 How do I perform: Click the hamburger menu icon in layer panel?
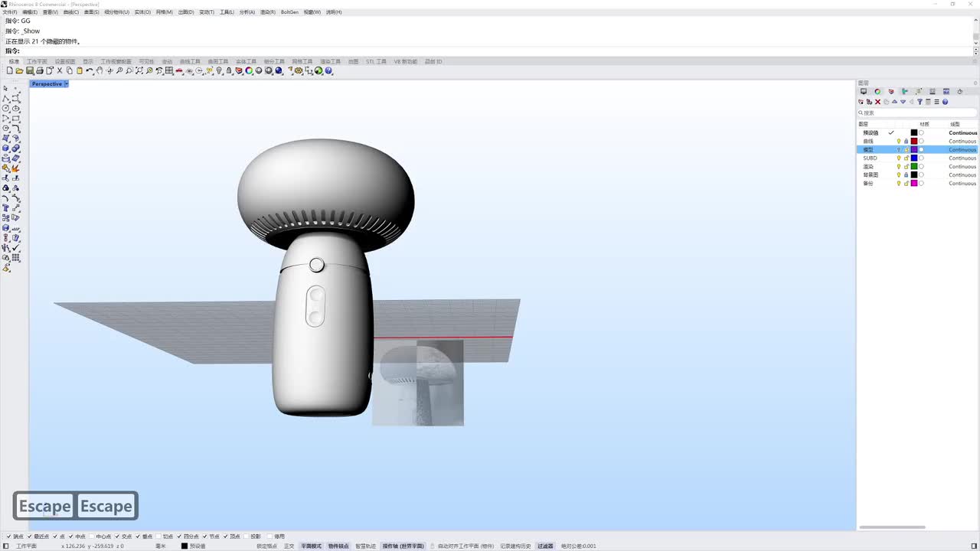(936, 102)
